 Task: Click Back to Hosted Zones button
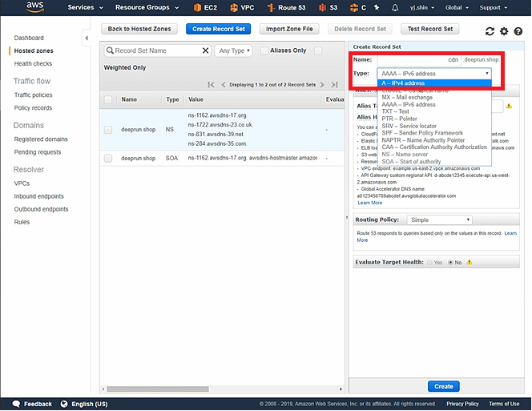139,29
